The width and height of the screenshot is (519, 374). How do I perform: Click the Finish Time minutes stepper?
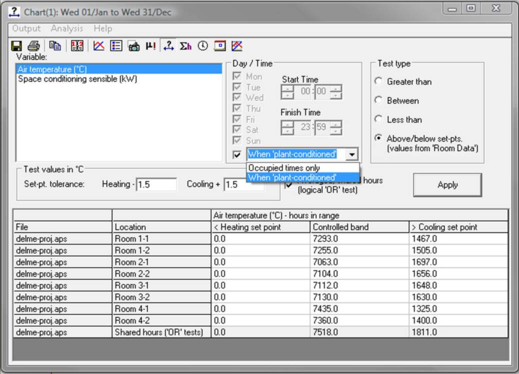336,127
